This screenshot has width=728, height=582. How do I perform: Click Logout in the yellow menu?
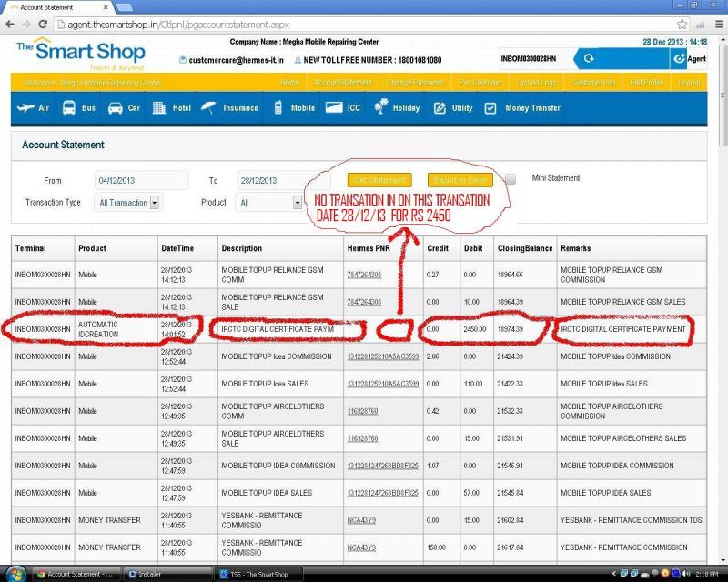pos(689,83)
